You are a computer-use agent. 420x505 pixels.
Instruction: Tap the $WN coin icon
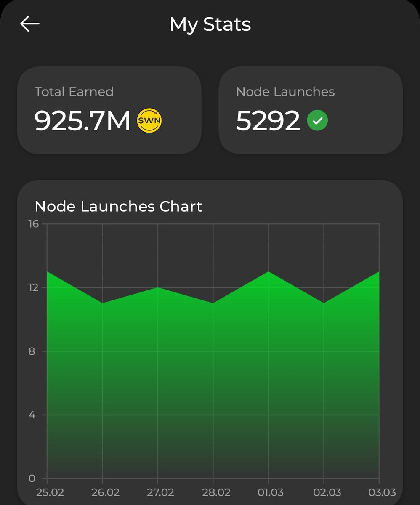point(149,121)
